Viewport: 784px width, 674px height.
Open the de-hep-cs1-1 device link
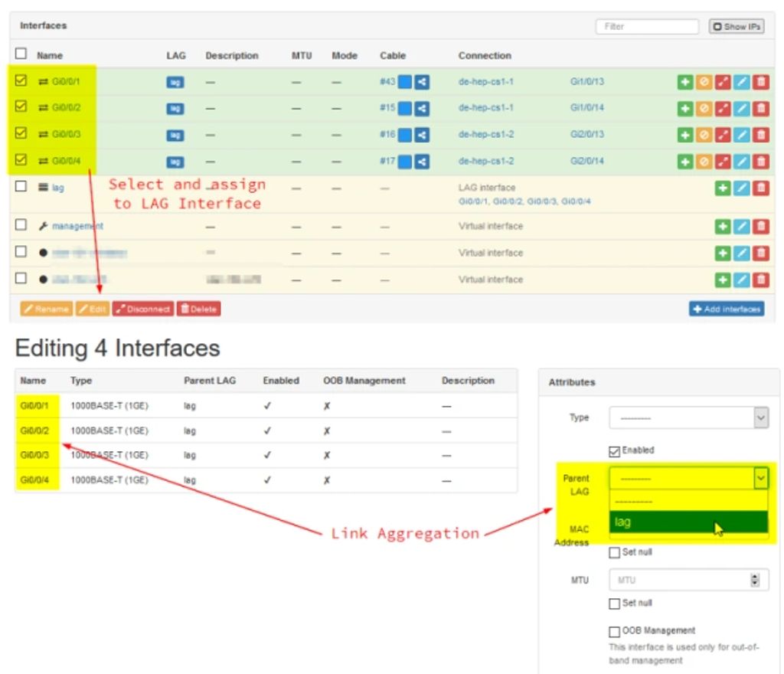pyautogui.click(x=487, y=82)
